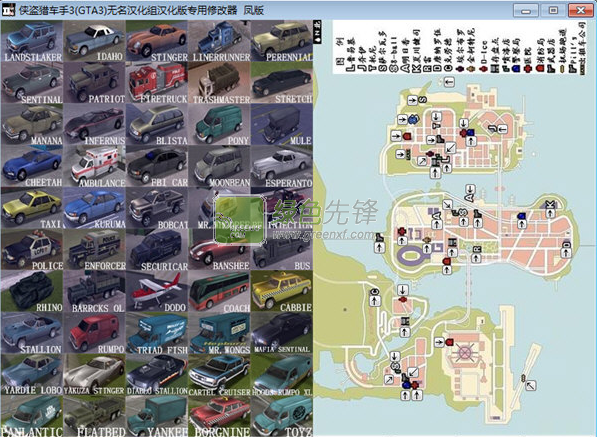Spawn the PATRIOT vehicle
Image resolution: width=597 pixels, height=437 pixels.
[94, 83]
